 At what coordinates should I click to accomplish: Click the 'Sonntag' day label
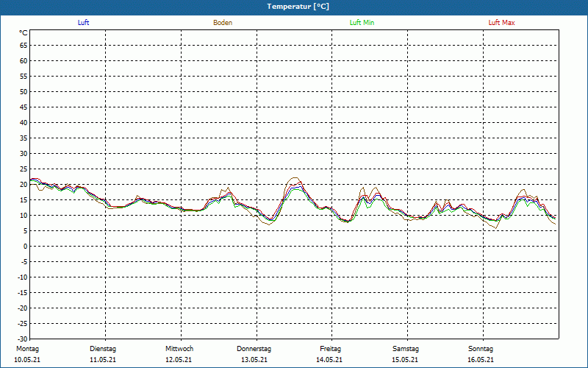pyautogui.click(x=481, y=349)
